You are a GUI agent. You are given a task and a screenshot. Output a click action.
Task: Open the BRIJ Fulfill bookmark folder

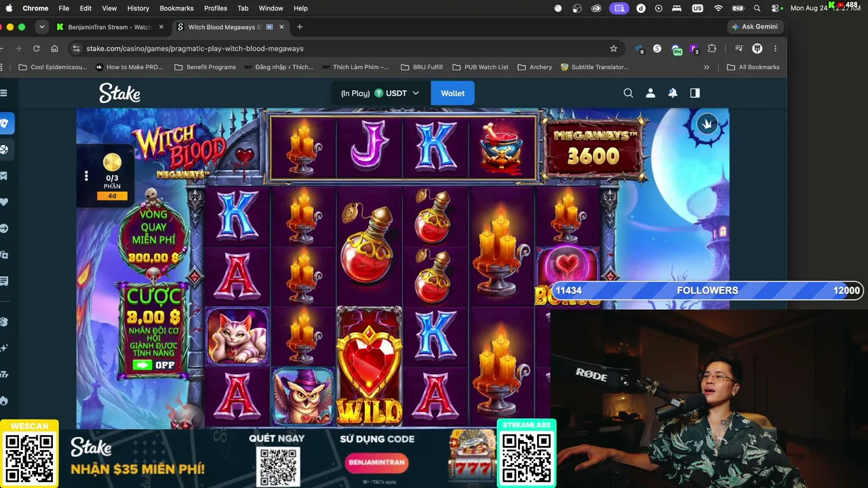pos(422,67)
